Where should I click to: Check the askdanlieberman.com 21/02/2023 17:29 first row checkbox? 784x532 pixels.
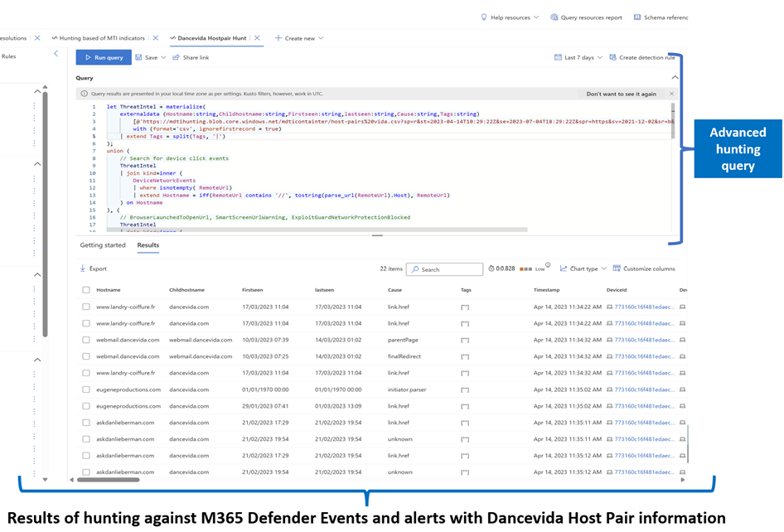pyautogui.click(x=86, y=423)
